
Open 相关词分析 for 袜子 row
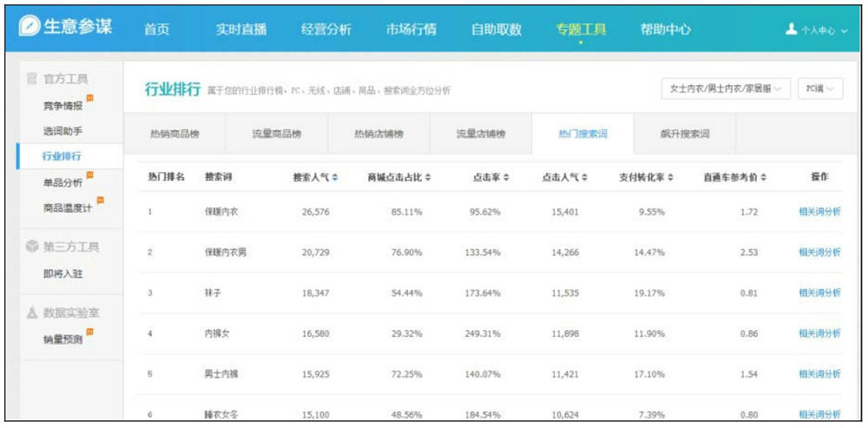coord(819,293)
